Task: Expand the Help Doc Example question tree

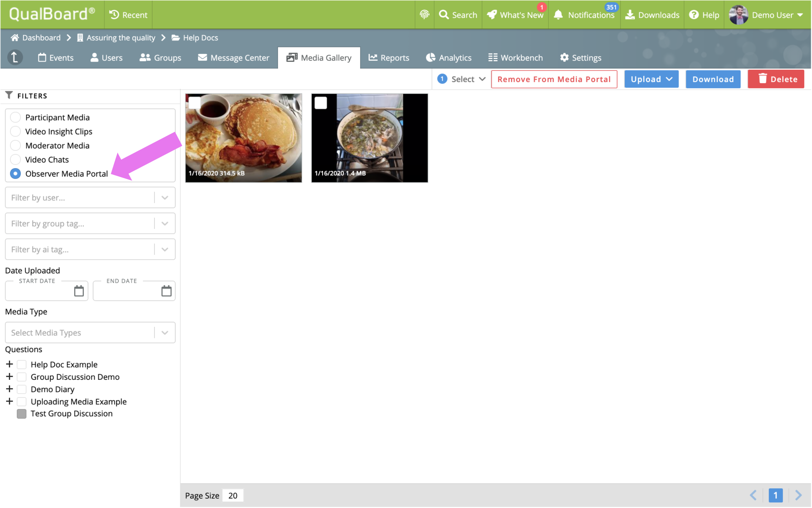Action: point(10,364)
